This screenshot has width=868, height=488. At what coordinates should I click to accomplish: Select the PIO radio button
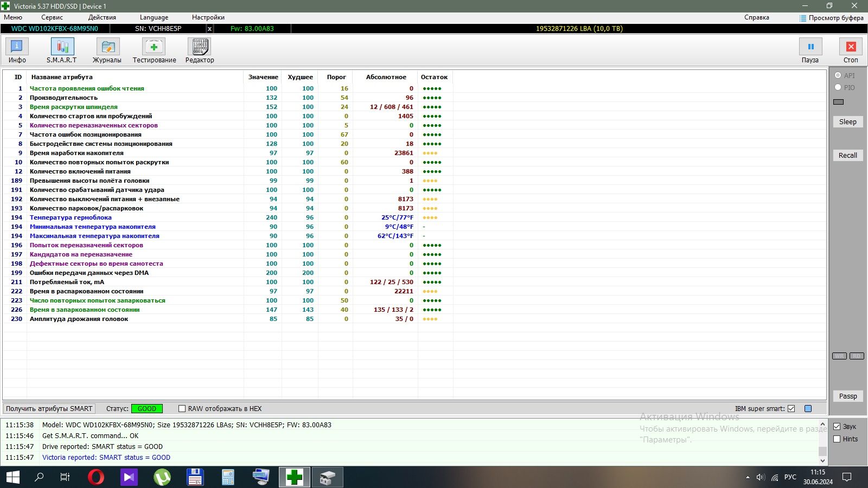pyautogui.click(x=838, y=87)
